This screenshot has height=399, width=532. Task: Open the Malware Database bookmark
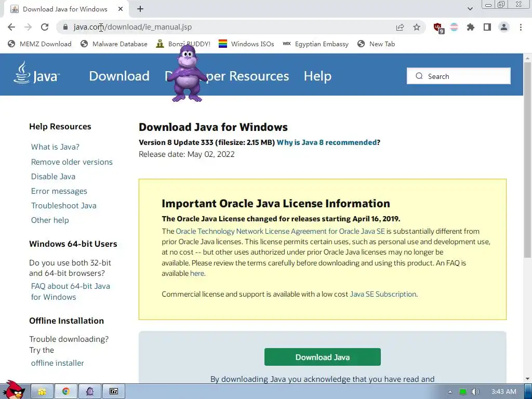(114, 44)
